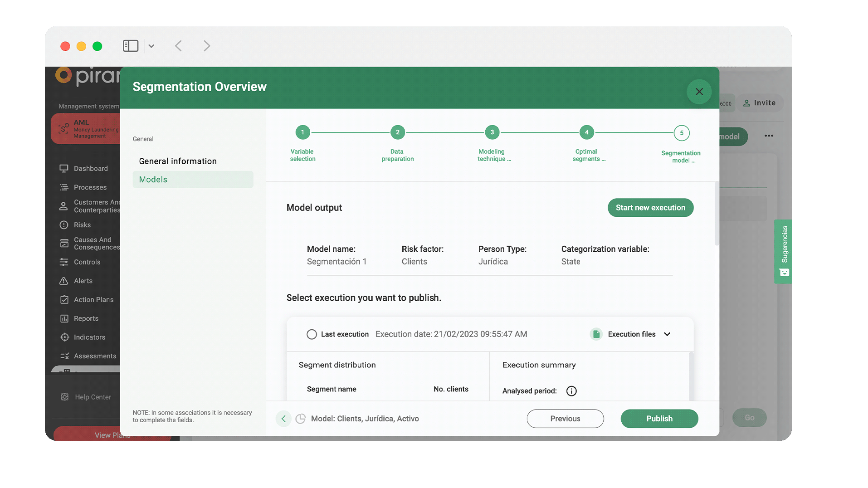Select General information in the side menu
868x488 pixels.
click(177, 161)
